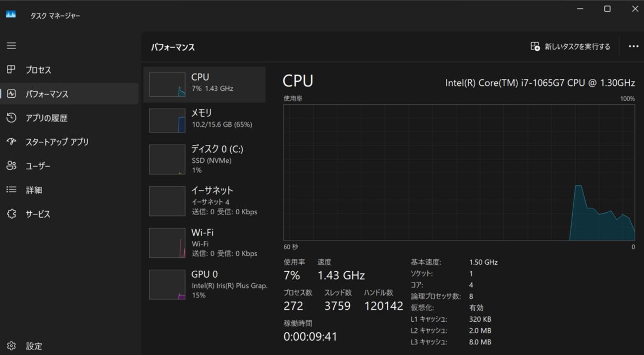Select the CPU mini graph thumbnail

(x=167, y=85)
